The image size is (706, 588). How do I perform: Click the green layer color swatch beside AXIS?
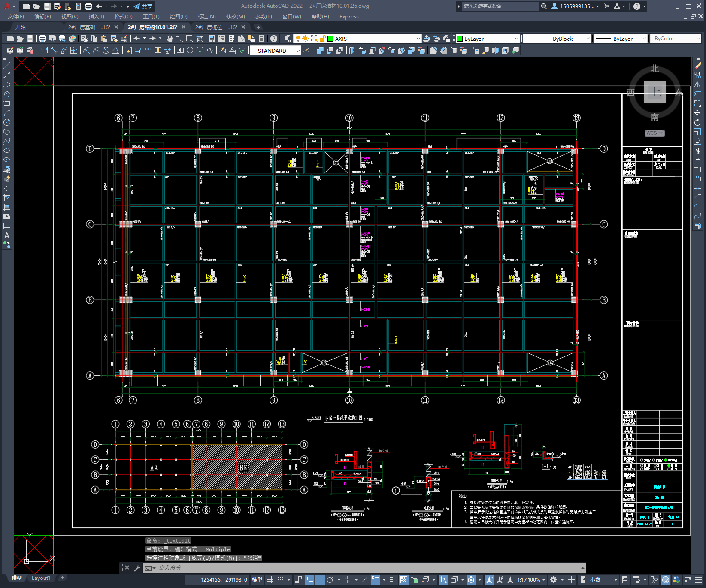(330, 39)
